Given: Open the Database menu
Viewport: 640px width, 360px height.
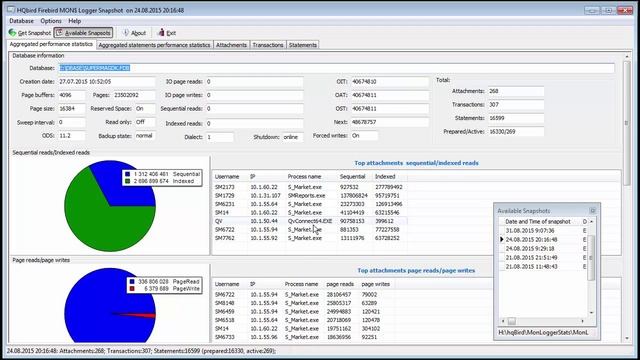Looking at the screenshot, I should pyautogui.click(x=21, y=21).
